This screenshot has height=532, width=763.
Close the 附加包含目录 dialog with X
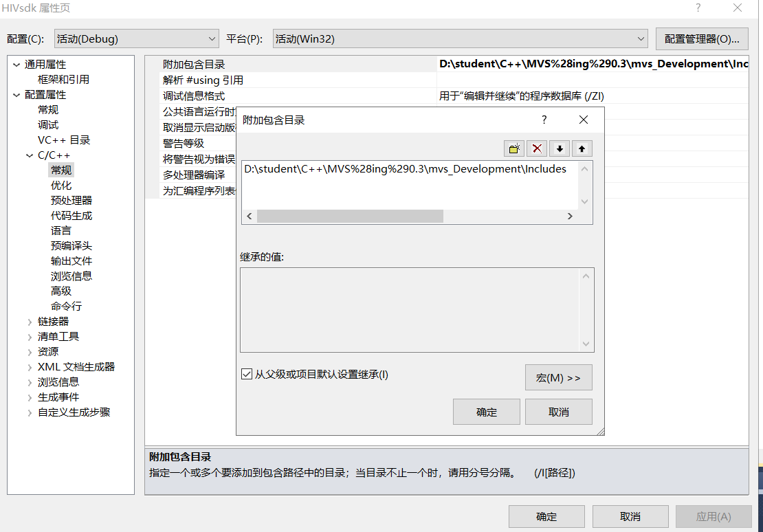(x=584, y=120)
